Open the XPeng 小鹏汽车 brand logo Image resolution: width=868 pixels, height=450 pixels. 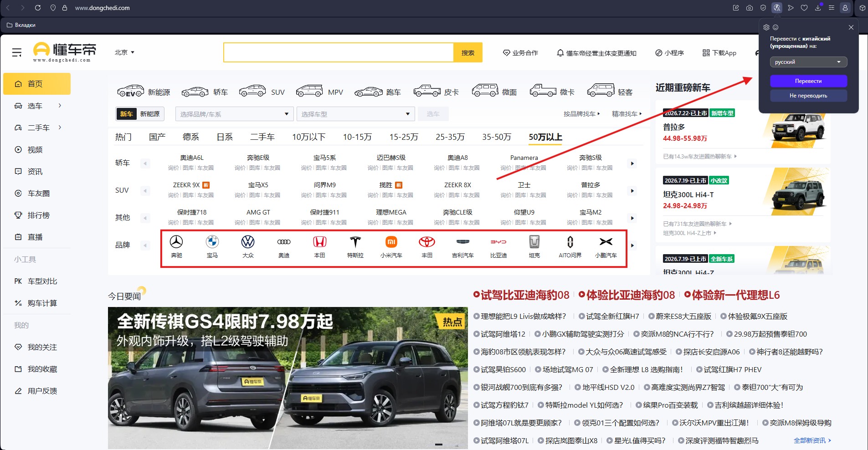click(x=606, y=242)
